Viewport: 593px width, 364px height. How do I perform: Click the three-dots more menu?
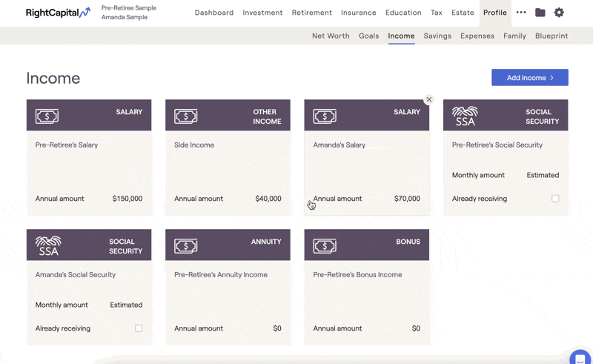tap(521, 13)
